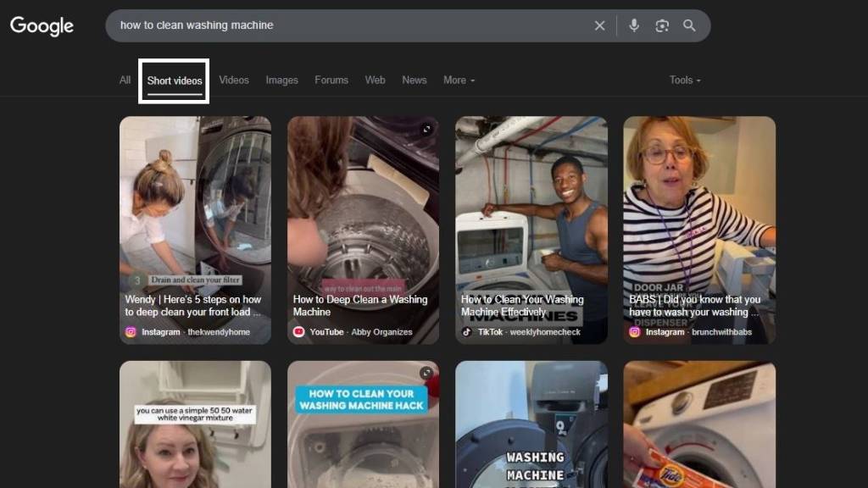Image resolution: width=868 pixels, height=488 pixels.
Task: Clear the search query with the X icon
Action: (x=599, y=25)
